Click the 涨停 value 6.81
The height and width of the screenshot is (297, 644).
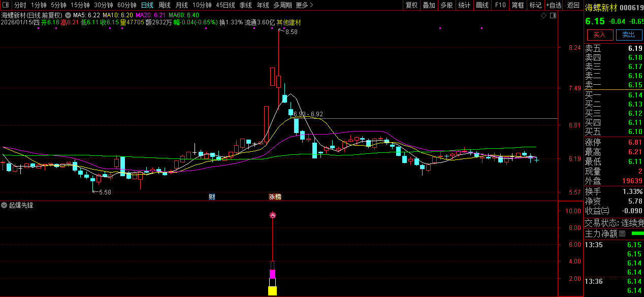click(635, 142)
